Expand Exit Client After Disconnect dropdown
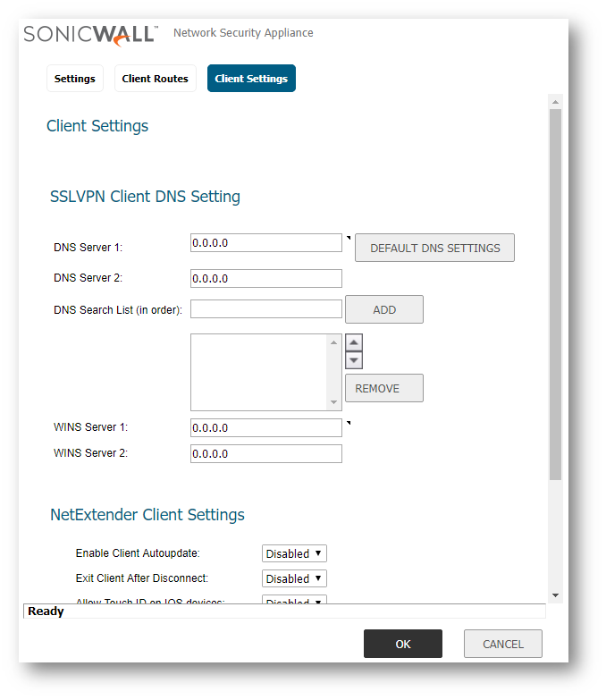606x700 pixels. click(294, 578)
